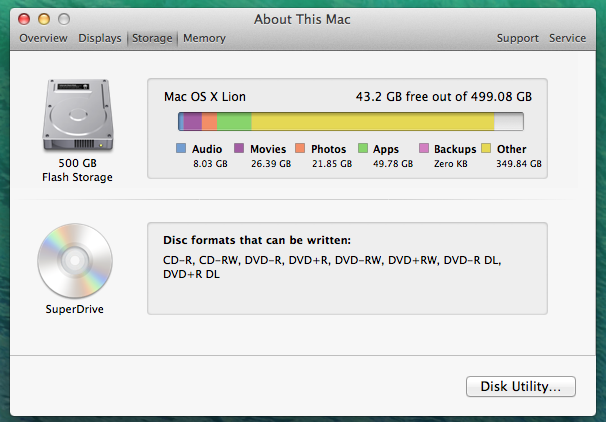Launch Disk Utility with the button
Viewport: 606px width, 422px height.
[x=520, y=386]
